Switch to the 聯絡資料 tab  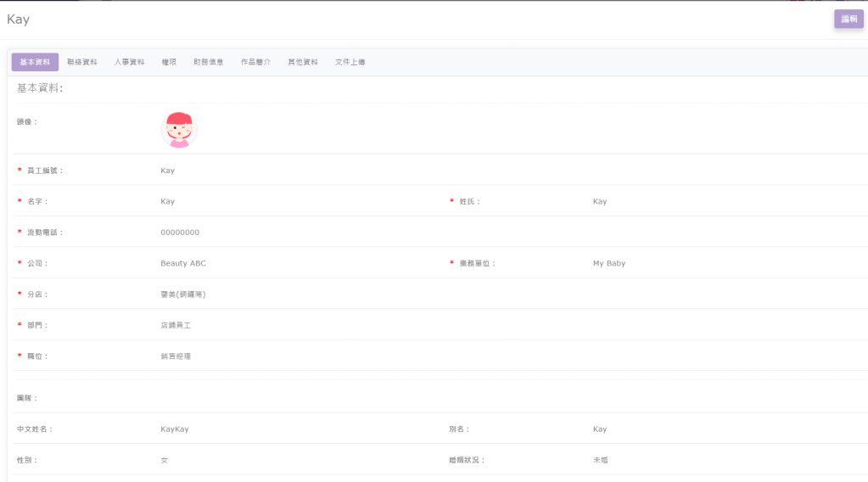pyautogui.click(x=82, y=62)
